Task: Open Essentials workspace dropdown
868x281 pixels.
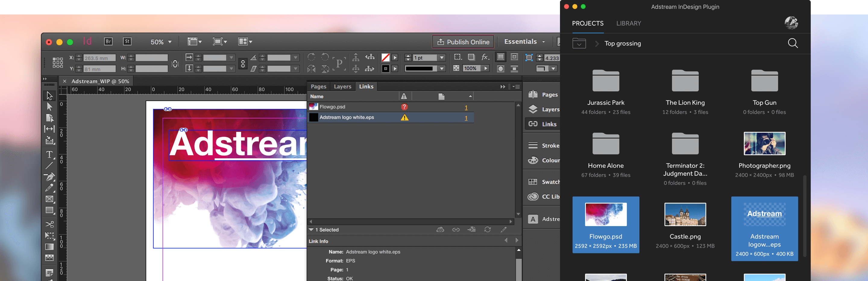Action: pyautogui.click(x=524, y=41)
